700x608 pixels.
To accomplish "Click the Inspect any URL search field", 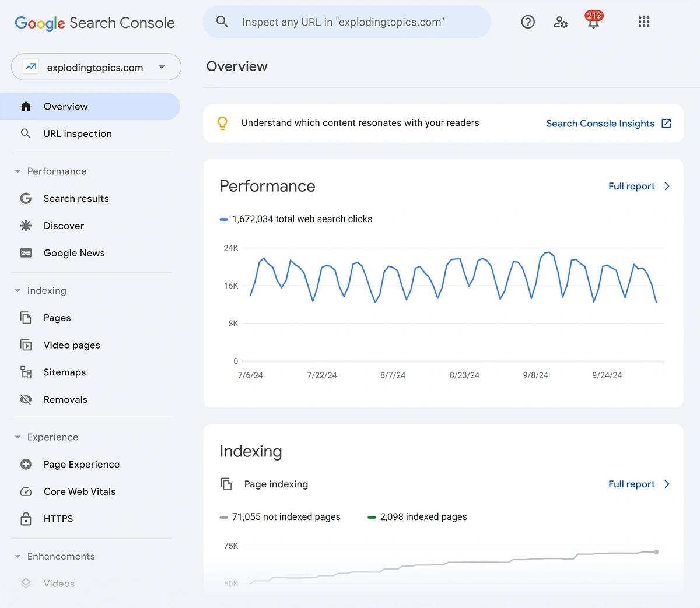I will tap(347, 22).
